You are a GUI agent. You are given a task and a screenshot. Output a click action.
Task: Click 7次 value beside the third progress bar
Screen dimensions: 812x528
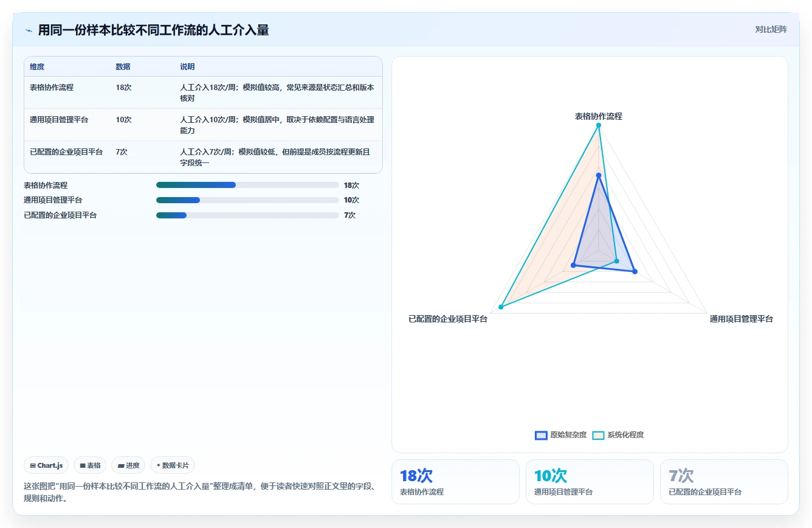click(x=349, y=215)
